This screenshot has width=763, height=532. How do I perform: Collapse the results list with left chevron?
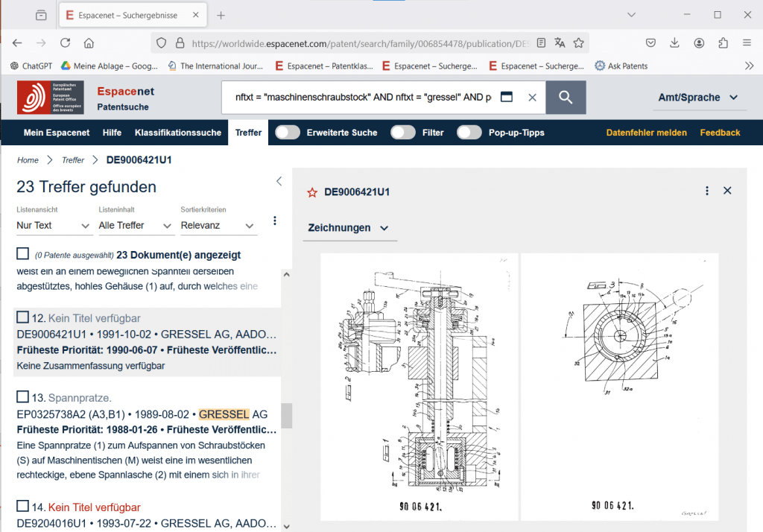click(x=279, y=181)
